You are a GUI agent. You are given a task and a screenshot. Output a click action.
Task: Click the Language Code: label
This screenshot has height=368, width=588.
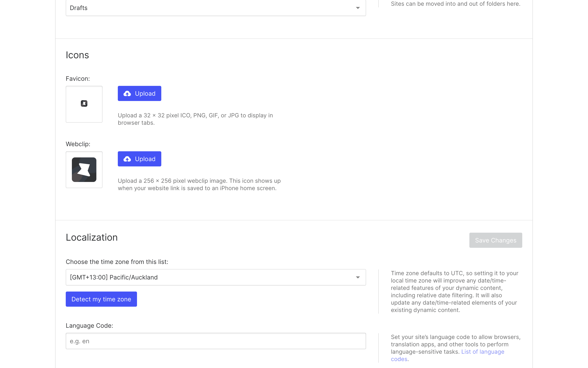tap(89, 326)
